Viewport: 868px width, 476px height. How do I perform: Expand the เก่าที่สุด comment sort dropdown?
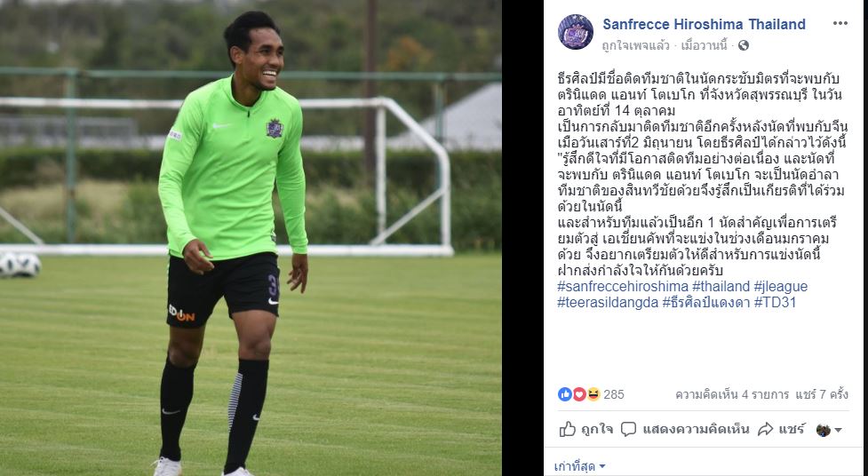[x=579, y=466]
